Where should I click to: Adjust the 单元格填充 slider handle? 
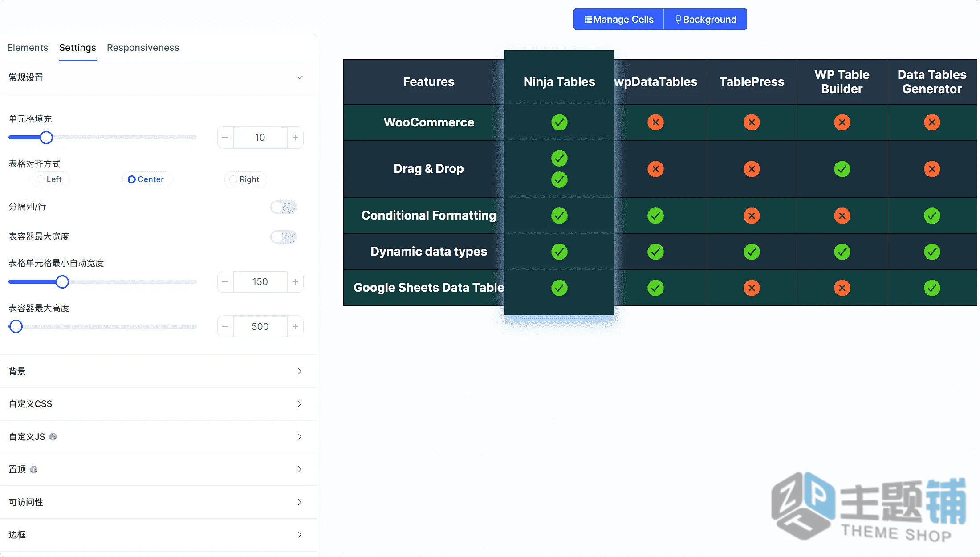pyautogui.click(x=46, y=138)
